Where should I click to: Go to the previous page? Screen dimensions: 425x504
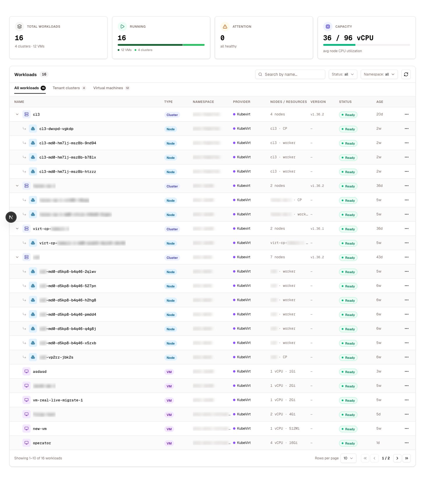point(374,458)
